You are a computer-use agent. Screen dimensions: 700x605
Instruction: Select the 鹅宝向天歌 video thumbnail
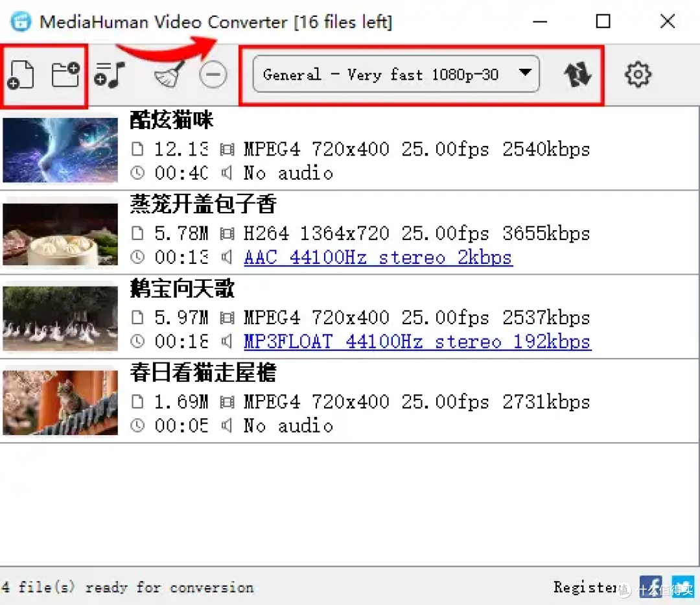click(60, 318)
